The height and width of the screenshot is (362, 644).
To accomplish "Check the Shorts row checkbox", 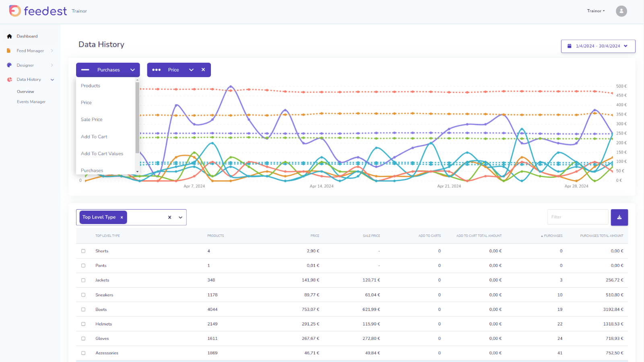I will [83, 251].
